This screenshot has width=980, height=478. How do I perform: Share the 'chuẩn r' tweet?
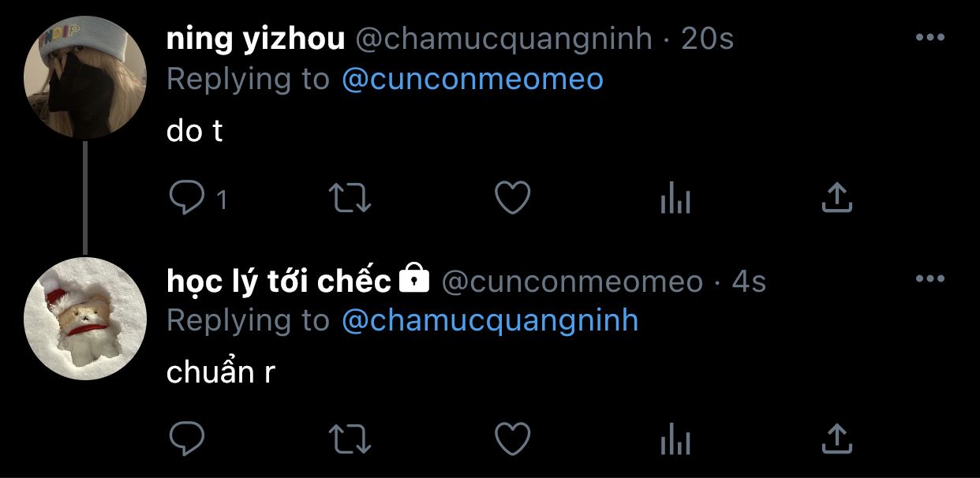(x=837, y=438)
